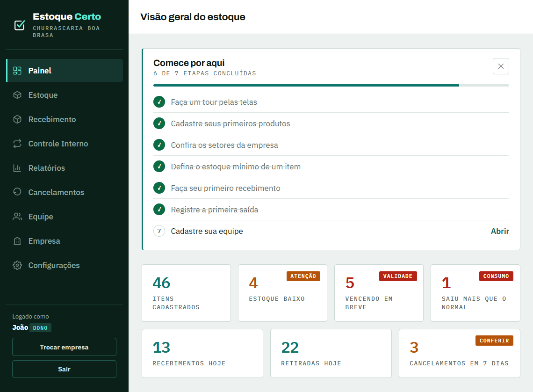Click the checkmark beside 'Faça seu primeiro recebimento'

tap(159, 188)
